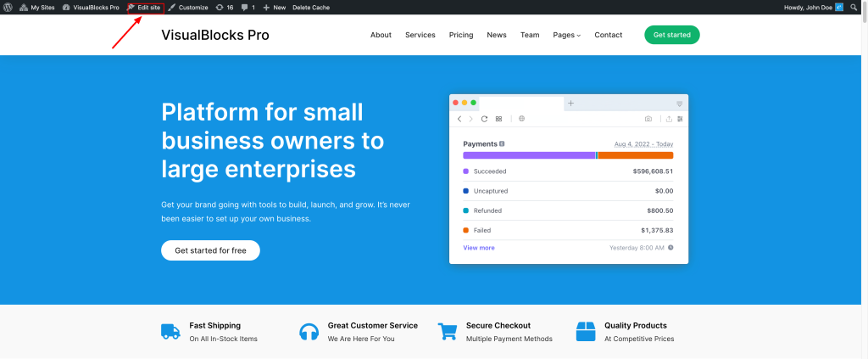This screenshot has height=359, width=868.
Task: Click the shopping cart Secure Checkout icon
Action: pyautogui.click(x=447, y=331)
